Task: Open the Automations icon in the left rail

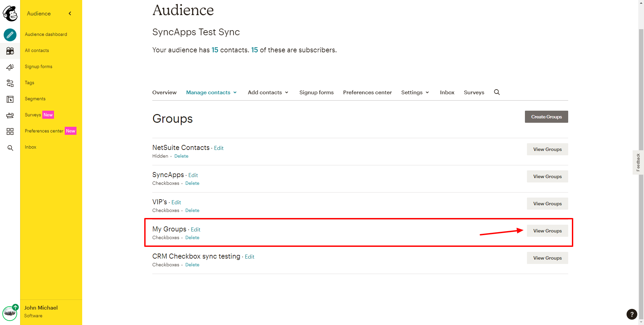Action: [x=10, y=83]
